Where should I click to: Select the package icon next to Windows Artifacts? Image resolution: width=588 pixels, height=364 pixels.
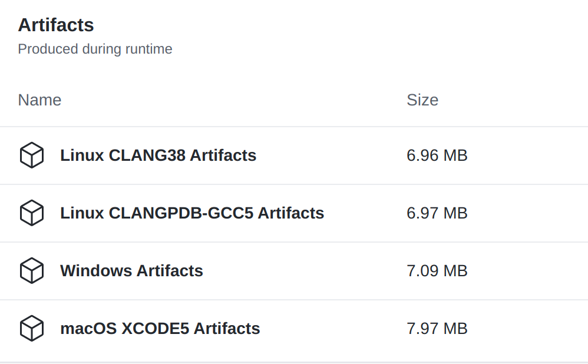(31, 271)
